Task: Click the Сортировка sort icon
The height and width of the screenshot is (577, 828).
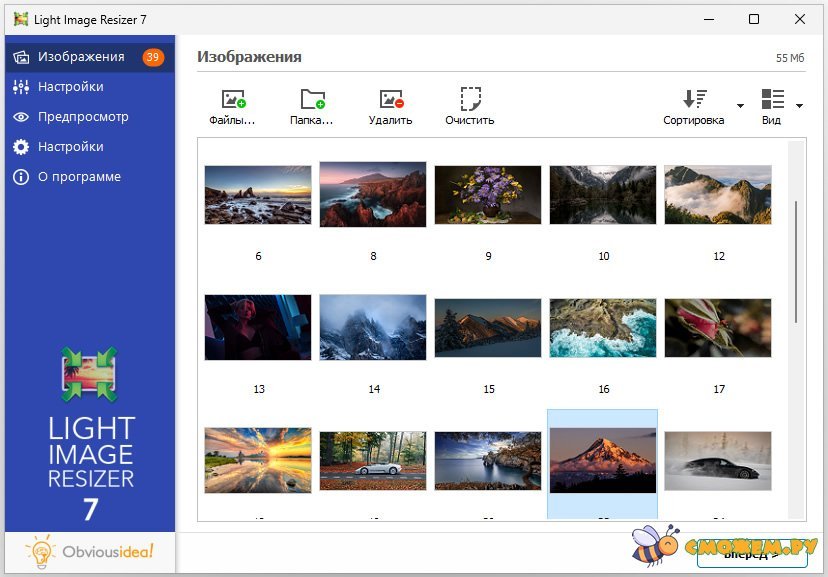Action: [x=694, y=99]
